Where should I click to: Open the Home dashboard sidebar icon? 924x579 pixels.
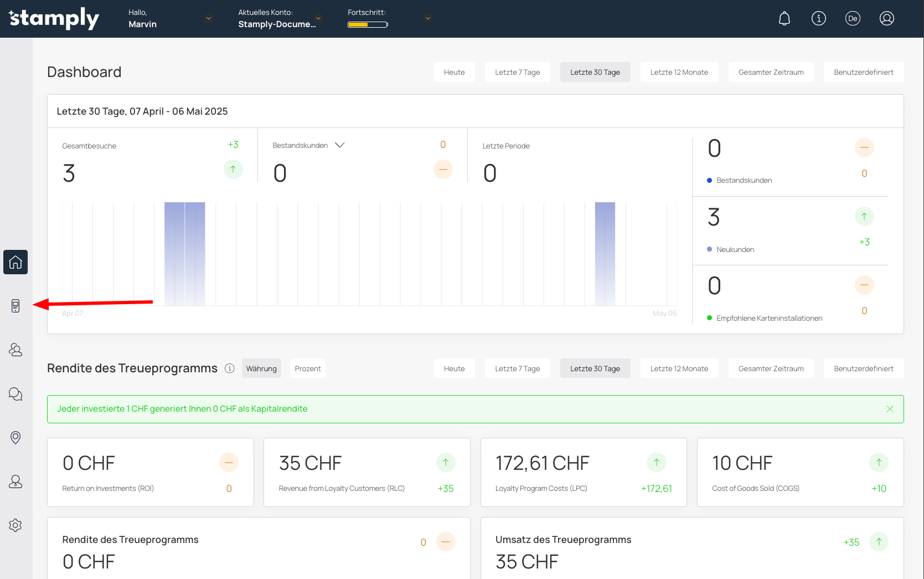tap(16, 262)
